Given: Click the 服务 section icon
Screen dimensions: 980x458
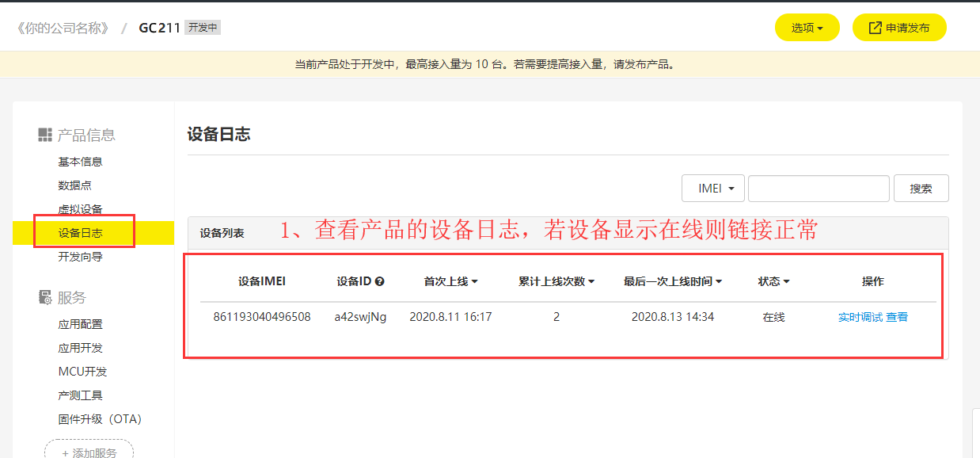Looking at the screenshot, I should pyautogui.click(x=45, y=297).
